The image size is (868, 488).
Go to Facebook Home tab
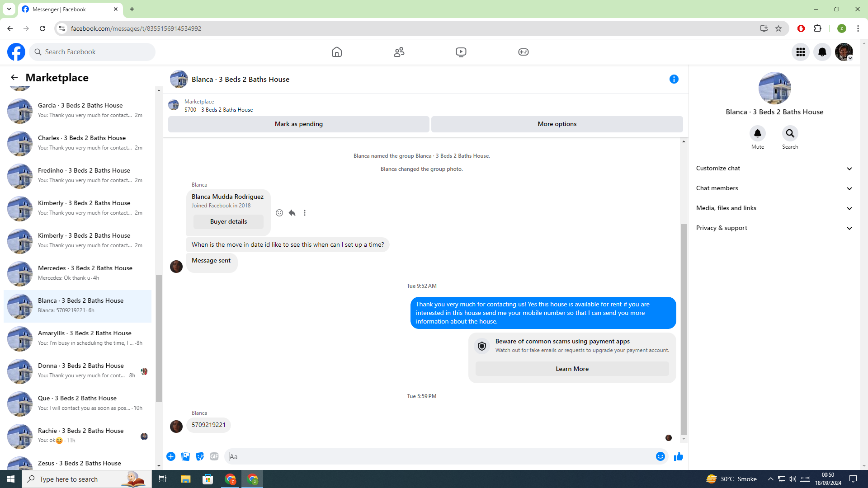tap(336, 52)
